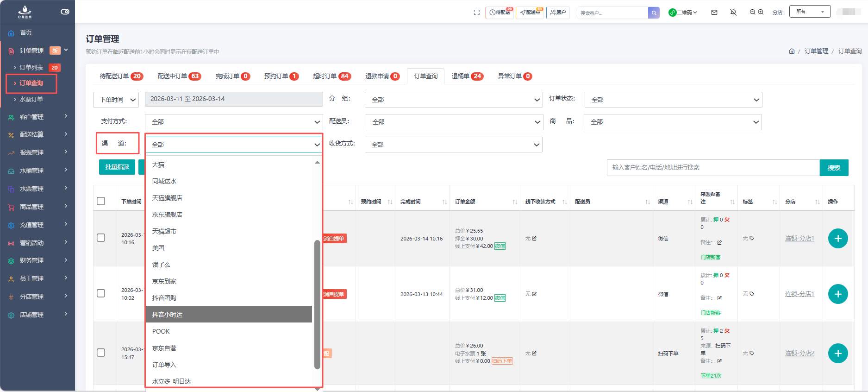The width and height of the screenshot is (868, 392).
Task: Check the checkbox for the 15:47 order row
Action: tap(101, 353)
